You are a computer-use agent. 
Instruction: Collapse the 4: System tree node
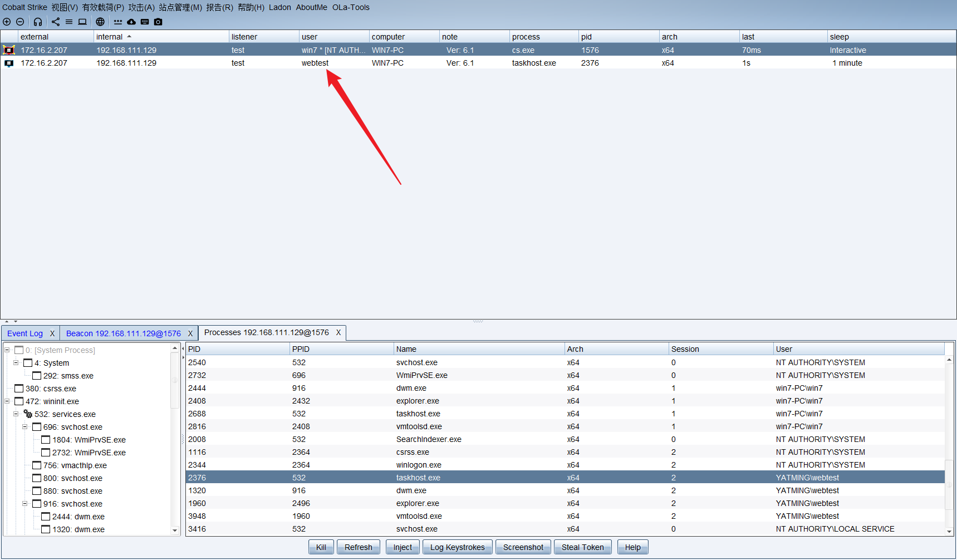[x=16, y=363]
